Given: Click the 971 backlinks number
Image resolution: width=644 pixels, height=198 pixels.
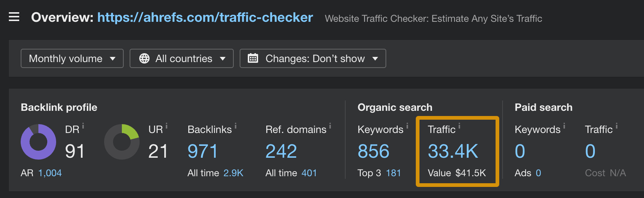Looking at the screenshot, I should click(203, 151).
